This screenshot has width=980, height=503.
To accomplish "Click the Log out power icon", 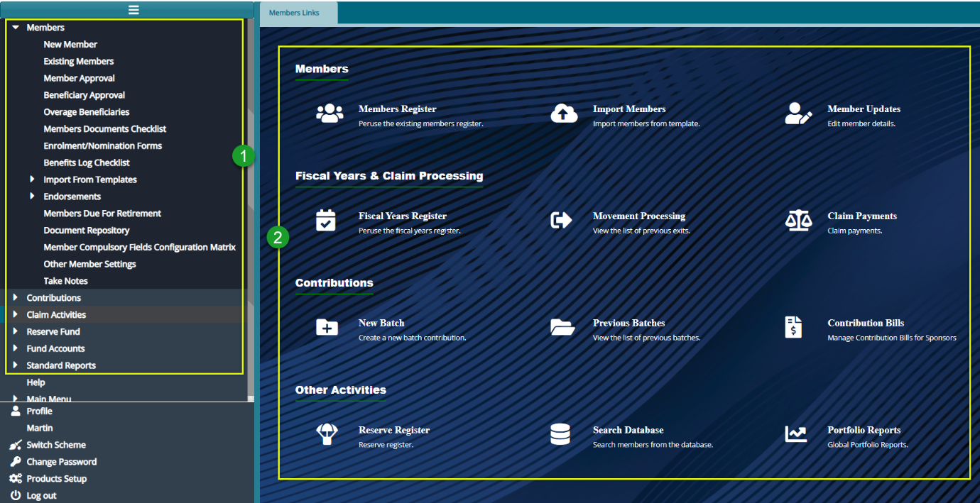I will tap(16, 496).
